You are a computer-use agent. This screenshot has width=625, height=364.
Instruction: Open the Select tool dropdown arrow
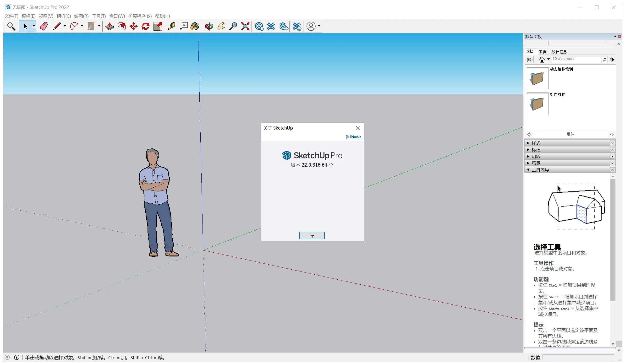[x=34, y=26]
